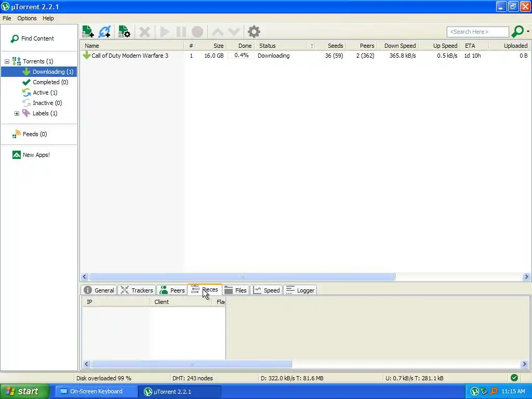Viewport: 532px width, 399px height.
Task: Click the Start torrent play icon
Action: coord(165,32)
